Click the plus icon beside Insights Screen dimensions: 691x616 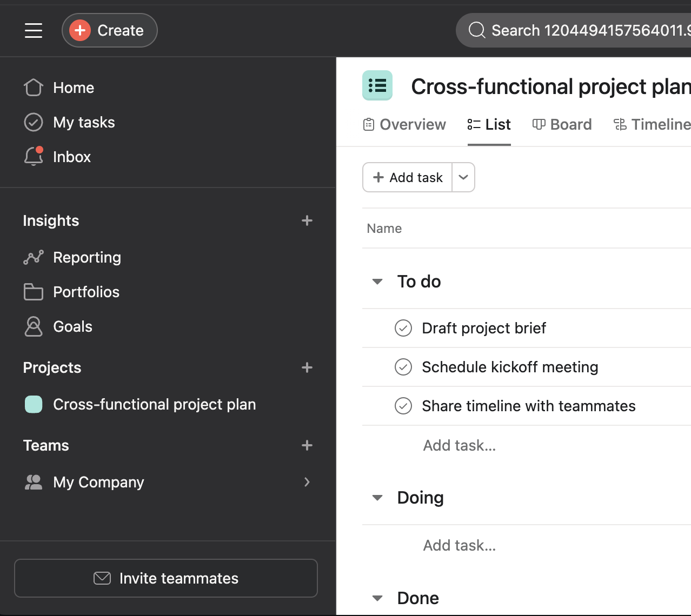tap(307, 221)
